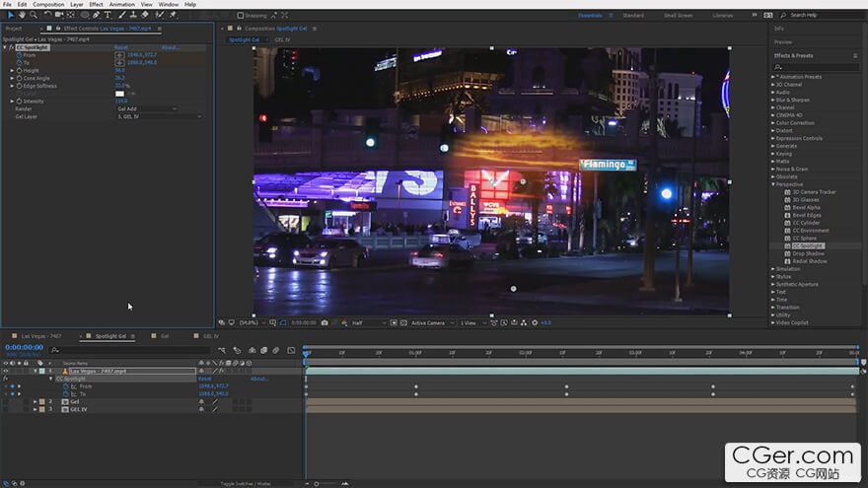
Task: Open the Gel Layer dropdown
Action: [159, 116]
